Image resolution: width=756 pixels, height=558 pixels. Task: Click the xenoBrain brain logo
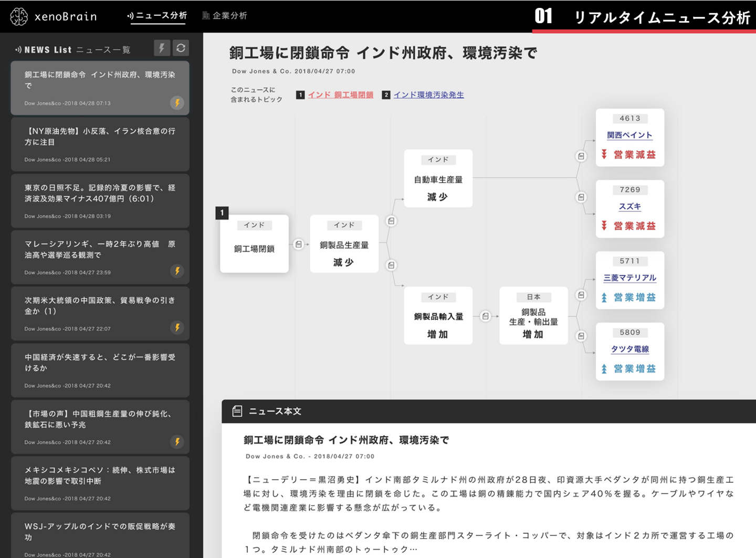(19, 16)
